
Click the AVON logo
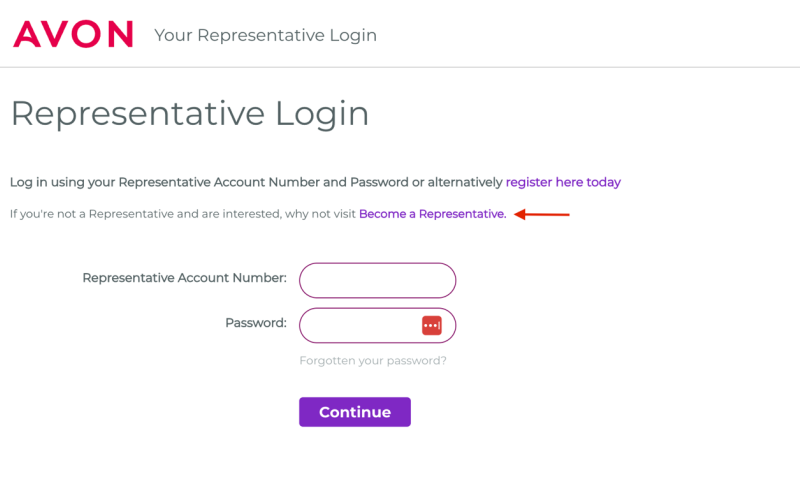[72, 34]
